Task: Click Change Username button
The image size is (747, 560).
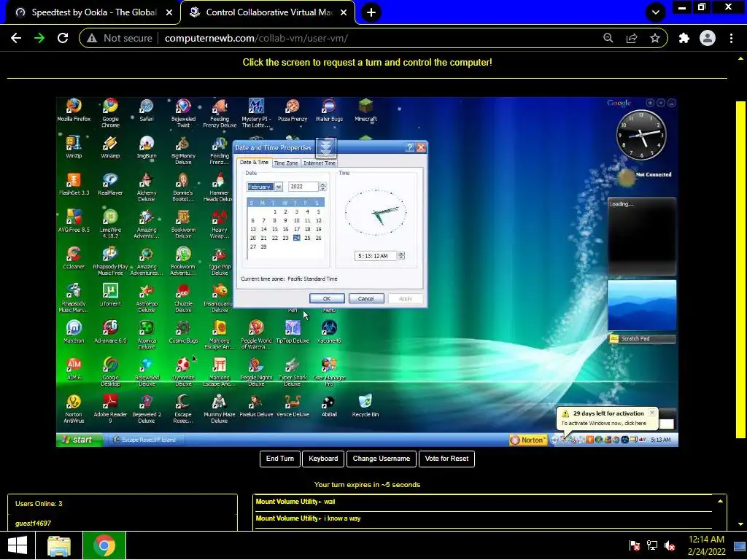Action: pyautogui.click(x=381, y=459)
